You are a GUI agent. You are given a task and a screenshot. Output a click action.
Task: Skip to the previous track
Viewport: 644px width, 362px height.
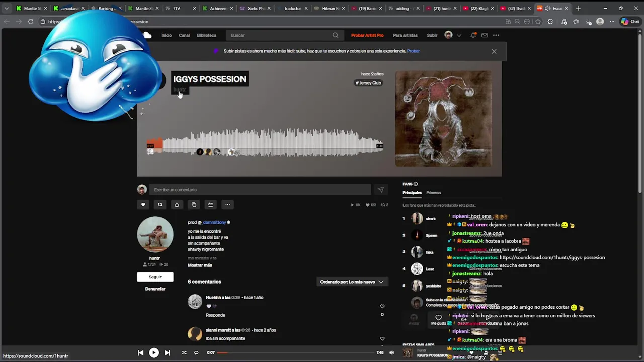[141, 353]
